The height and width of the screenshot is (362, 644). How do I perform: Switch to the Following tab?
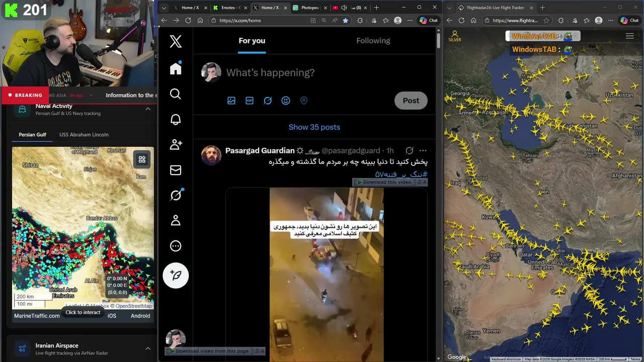tap(373, 41)
